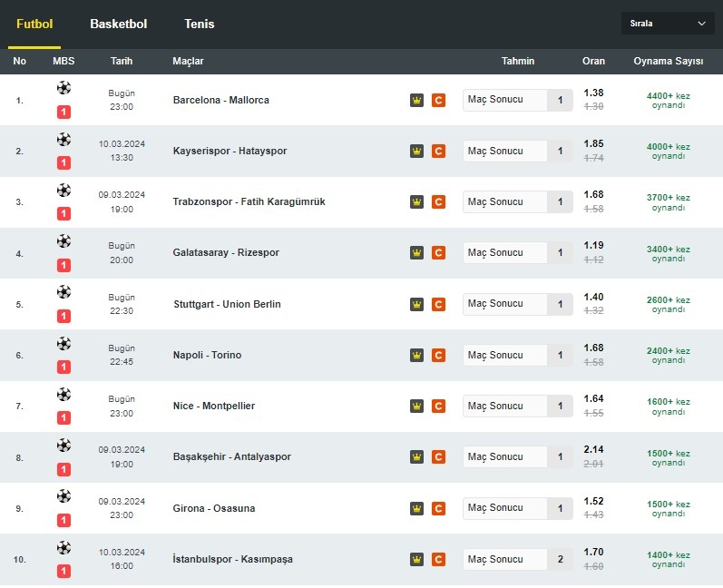Click the 1.70 odds for İstanbulspor - Kasımpaşa
This screenshot has width=723, height=588.
[593, 552]
